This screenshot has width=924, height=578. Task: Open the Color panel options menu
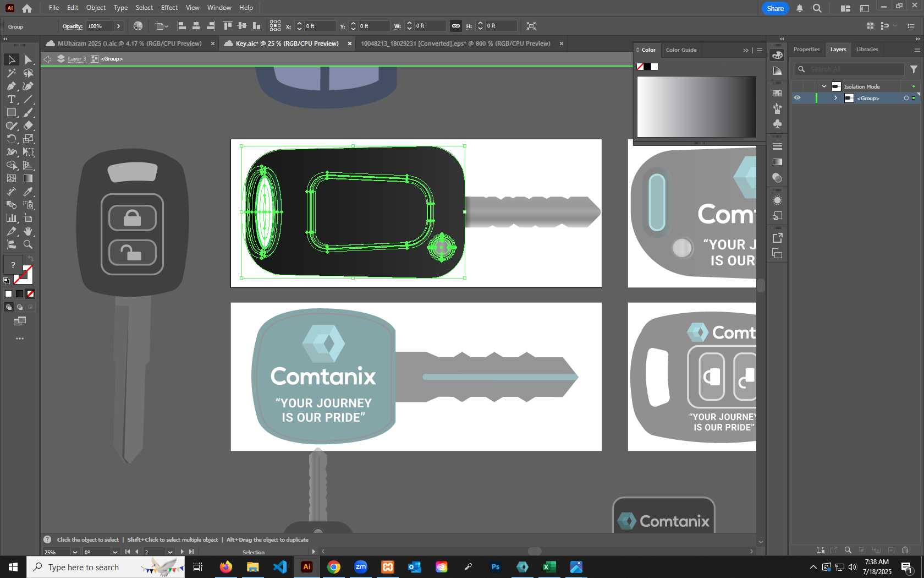click(x=760, y=50)
